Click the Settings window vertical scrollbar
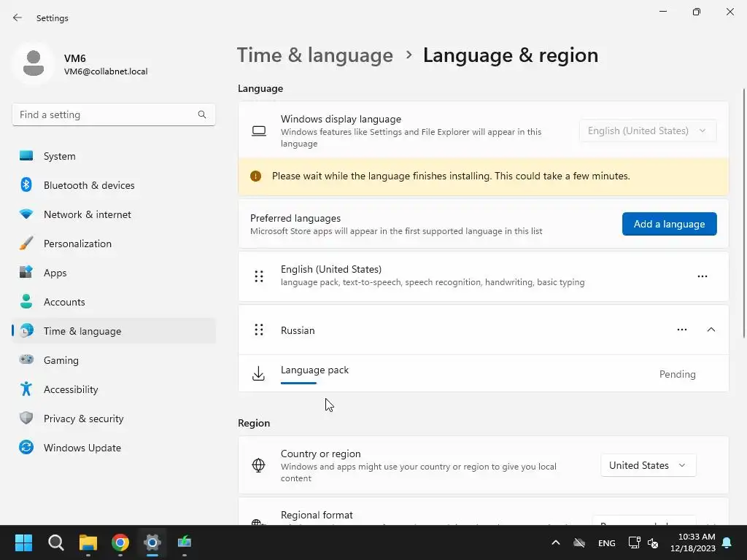747x560 pixels. [x=743, y=214]
